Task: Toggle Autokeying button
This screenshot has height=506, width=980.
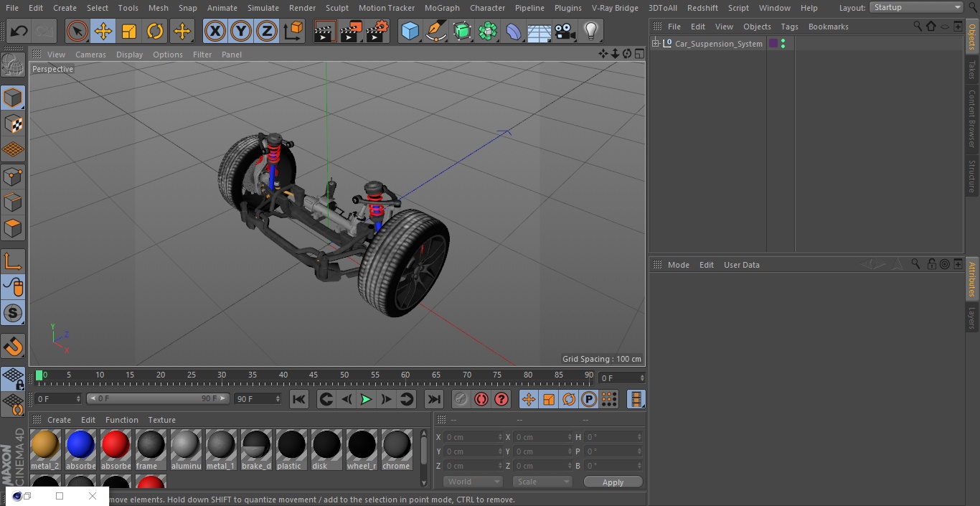Action: [x=481, y=399]
